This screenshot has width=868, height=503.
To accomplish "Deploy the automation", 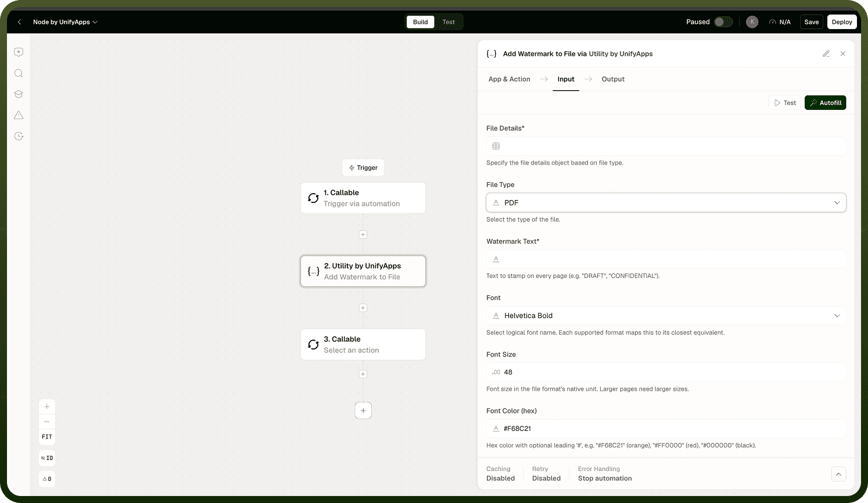I will pyautogui.click(x=842, y=22).
